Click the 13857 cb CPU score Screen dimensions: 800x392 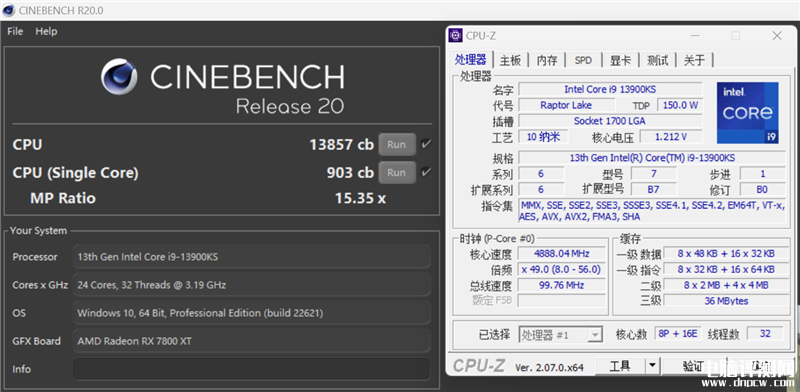point(341,144)
